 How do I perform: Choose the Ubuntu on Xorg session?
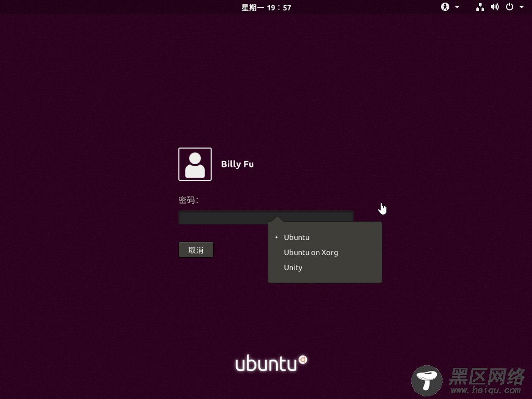coord(325,252)
